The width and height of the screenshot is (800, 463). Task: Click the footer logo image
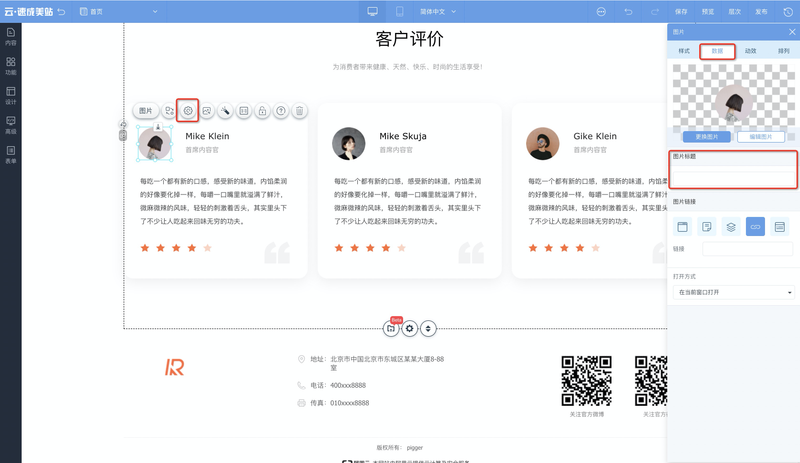tap(174, 367)
